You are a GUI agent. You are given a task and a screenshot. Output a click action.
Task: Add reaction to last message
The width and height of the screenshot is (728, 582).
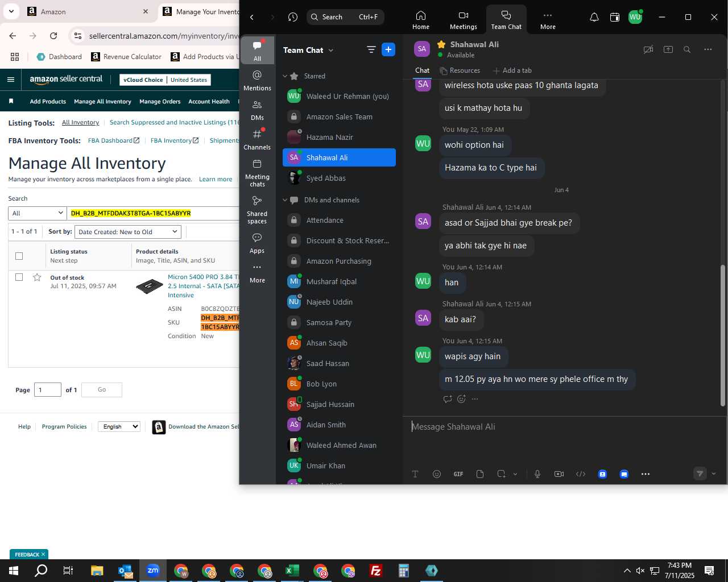coord(461,399)
